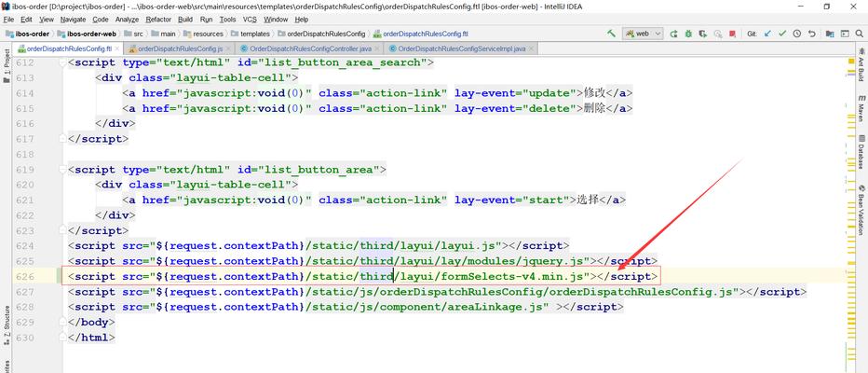Image resolution: width=868 pixels, height=373 pixels.
Task: Open the Edit menu
Action: pos(26,20)
